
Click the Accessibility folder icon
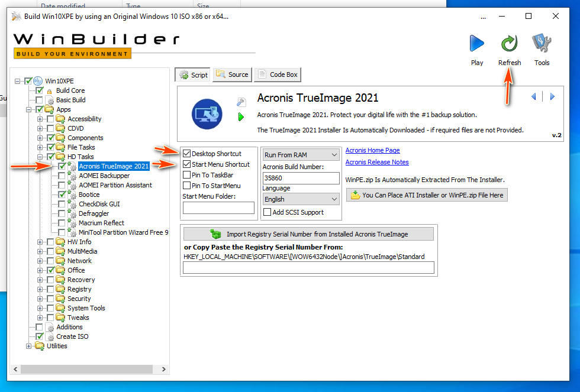tap(60, 119)
